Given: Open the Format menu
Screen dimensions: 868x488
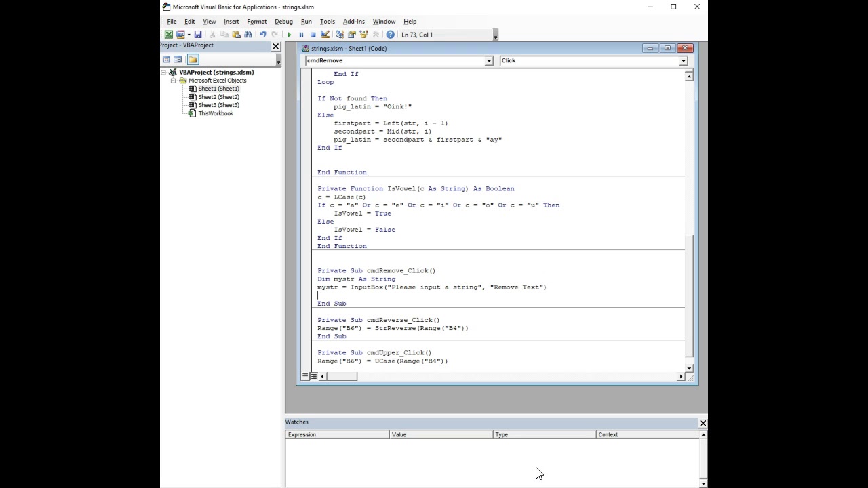Looking at the screenshot, I should click(x=256, y=22).
